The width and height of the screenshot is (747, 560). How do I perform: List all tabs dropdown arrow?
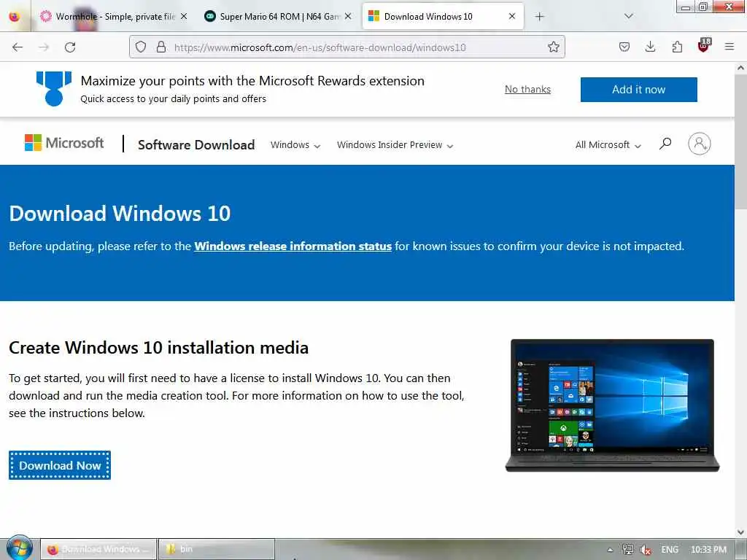[628, 16]
